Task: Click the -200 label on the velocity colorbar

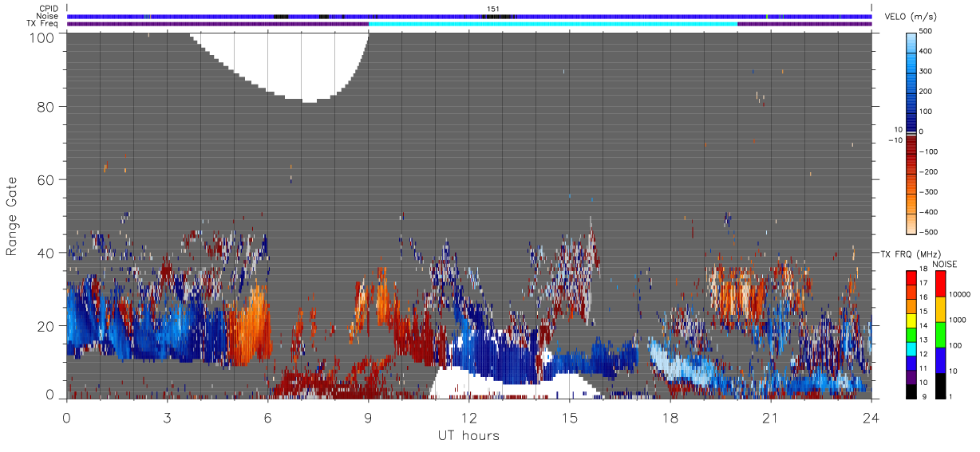Action: click(x=930, y=171)
